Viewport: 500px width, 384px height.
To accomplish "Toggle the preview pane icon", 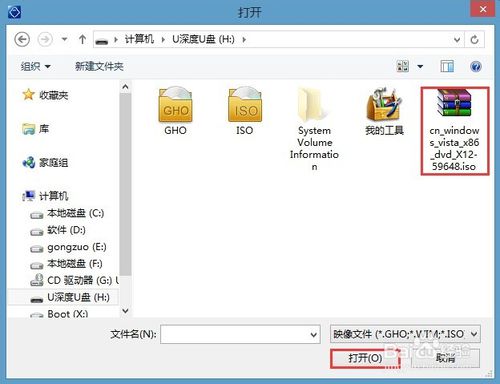I will tap(447, 66).
